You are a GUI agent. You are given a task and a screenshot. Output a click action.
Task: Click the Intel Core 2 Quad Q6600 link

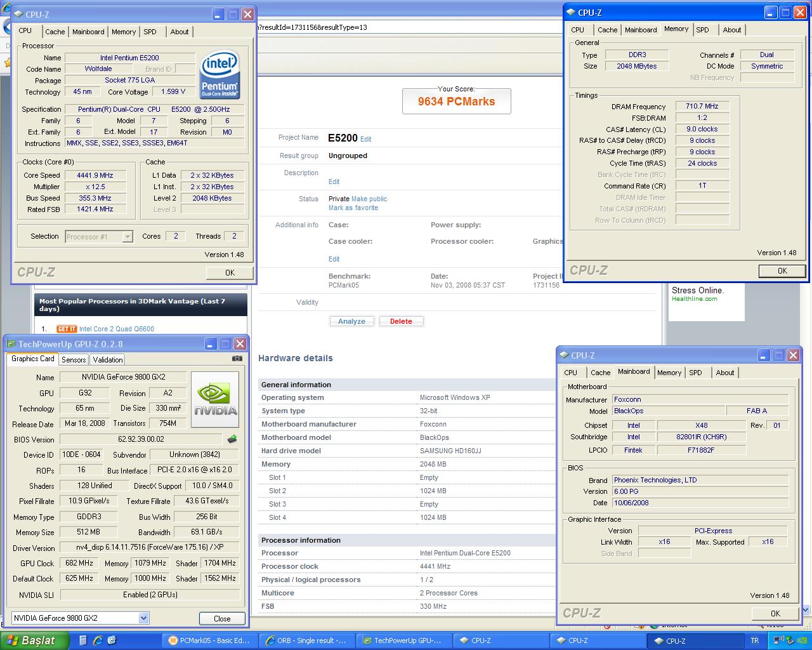[x=117, y=329]
